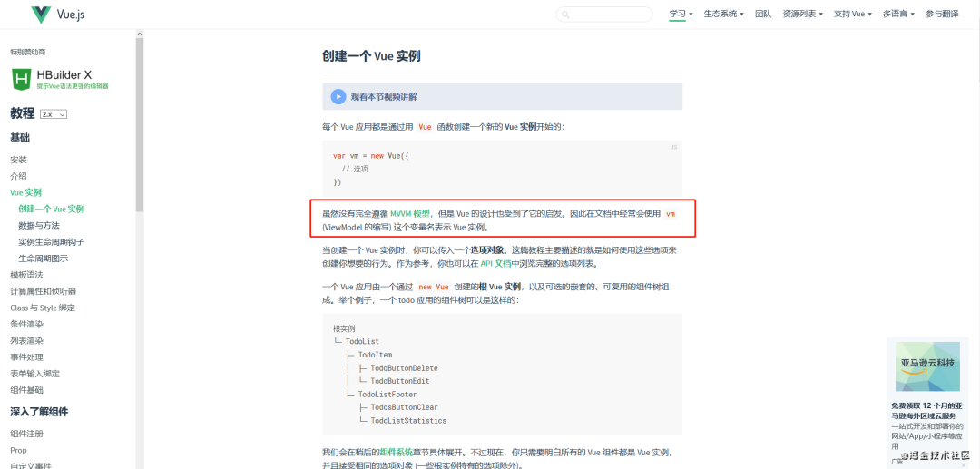
Task: Click the HBuilder X sponsor tagline
Action: click(x=73, y=86)
